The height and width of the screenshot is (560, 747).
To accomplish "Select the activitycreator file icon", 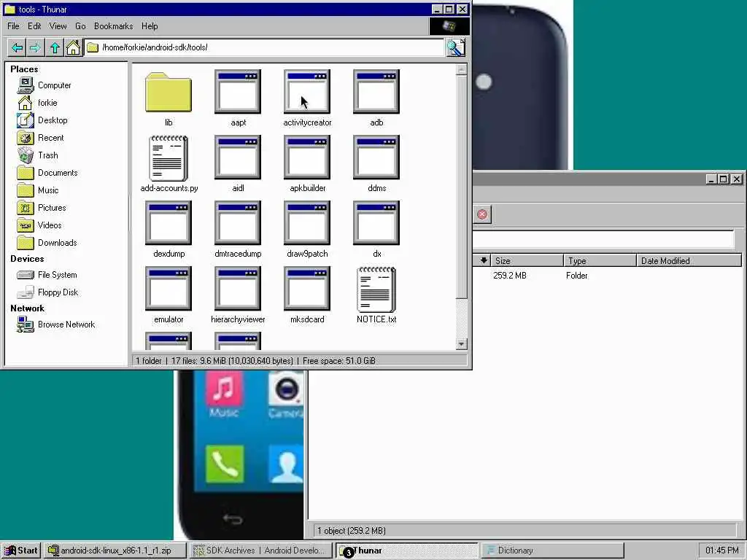I will [x=307, y=92].
